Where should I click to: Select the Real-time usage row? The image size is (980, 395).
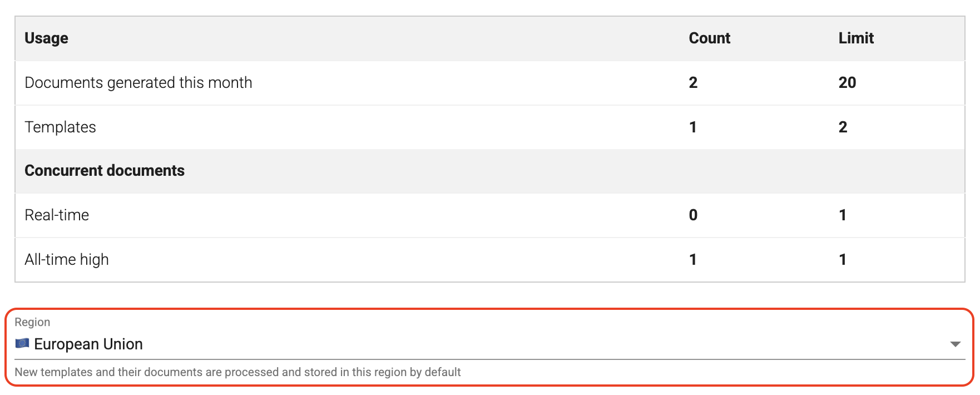56,215
